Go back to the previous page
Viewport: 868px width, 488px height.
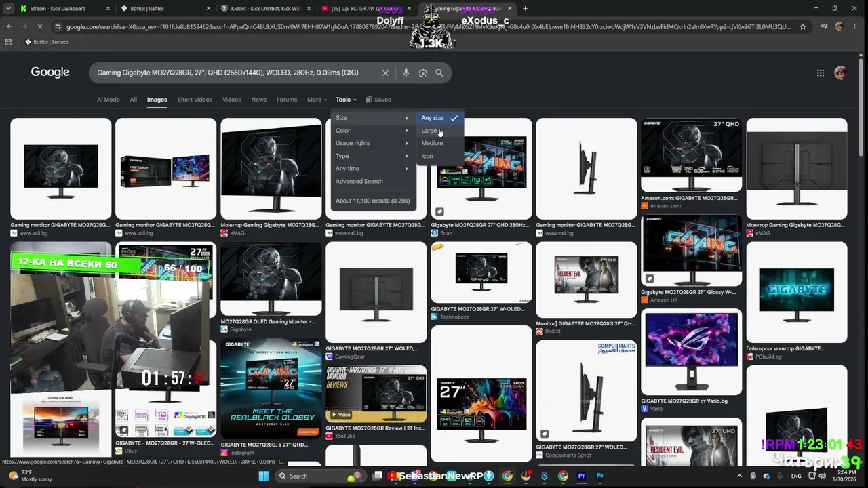[9, 26]
